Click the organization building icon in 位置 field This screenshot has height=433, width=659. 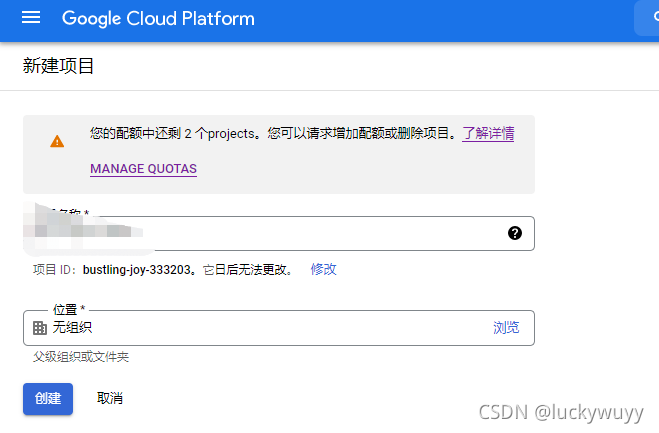tap(40, 328)
